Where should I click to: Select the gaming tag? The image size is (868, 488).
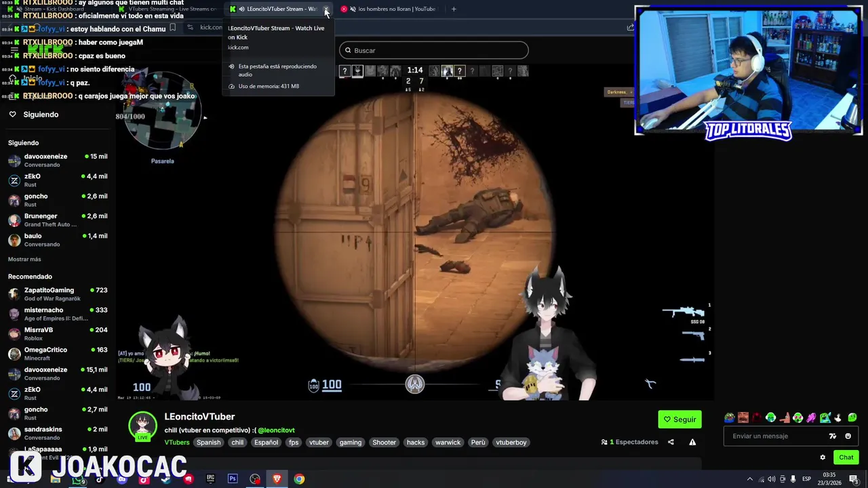tap(351, 442)
